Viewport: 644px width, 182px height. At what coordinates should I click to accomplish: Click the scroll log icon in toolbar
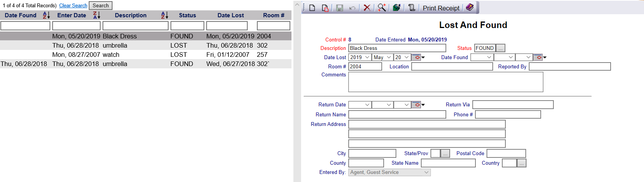(412, 8)
